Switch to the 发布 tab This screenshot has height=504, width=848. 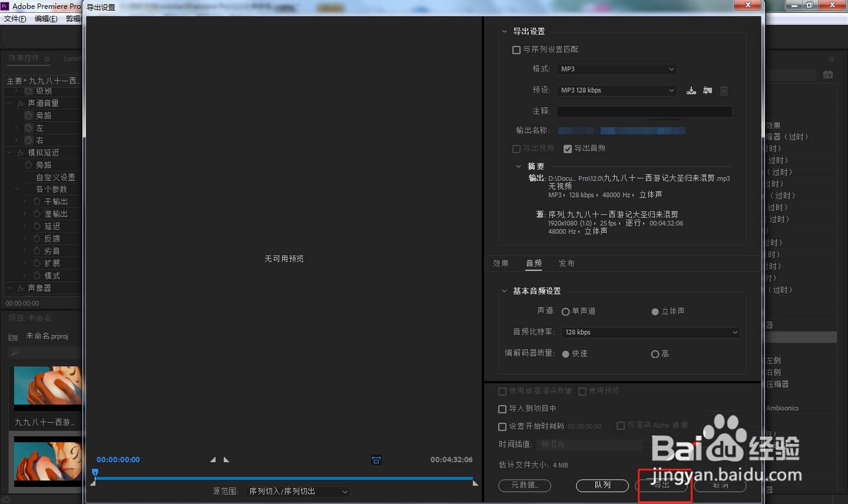[567, 263]
